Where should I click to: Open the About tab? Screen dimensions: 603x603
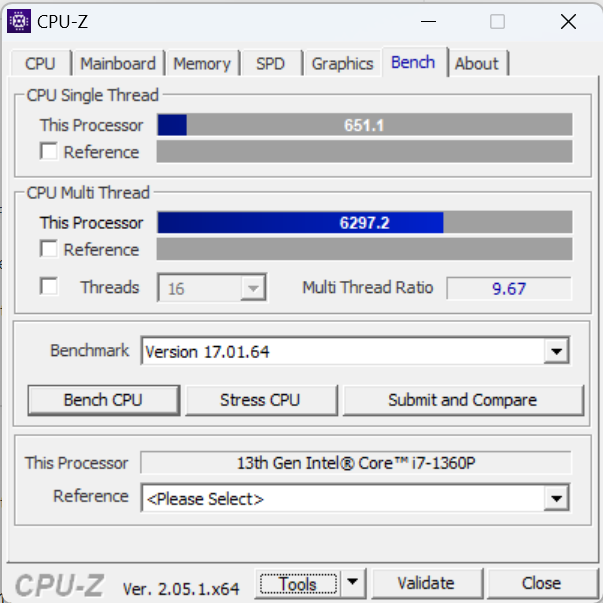pyautogui.click(x=477, y=63)
